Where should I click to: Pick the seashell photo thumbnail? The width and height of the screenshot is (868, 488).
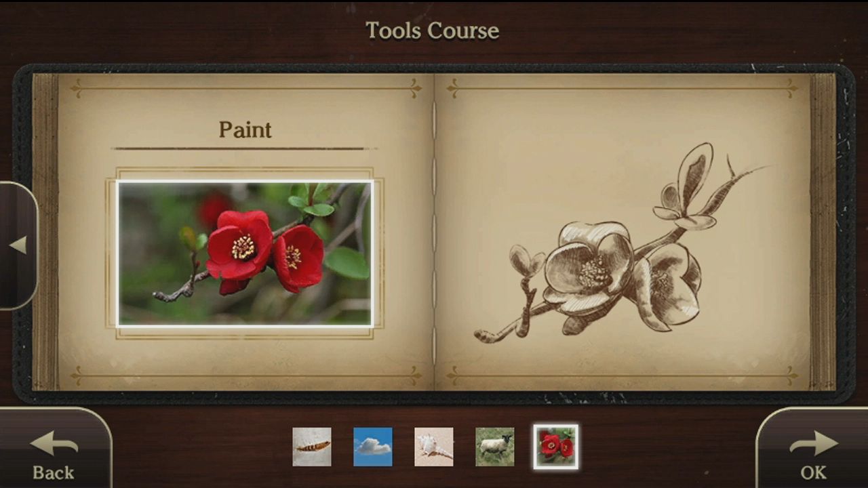tap(434, 447)
